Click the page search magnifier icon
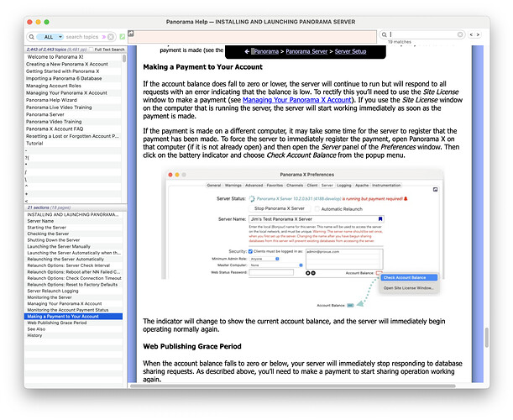 click(x=385, y=34)
